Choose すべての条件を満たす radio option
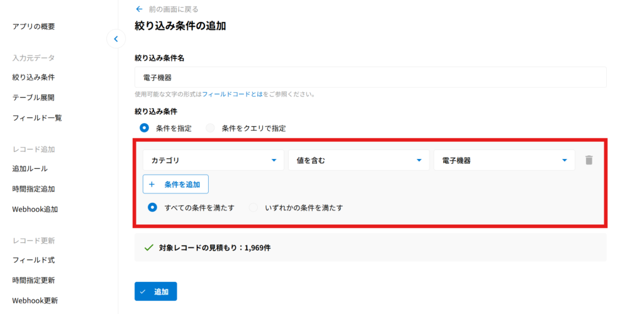This screenshot has height=314, width=644. [x=152, y=207]
